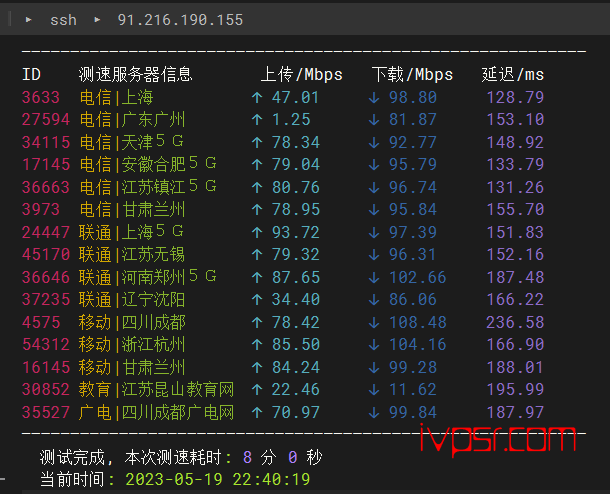Click server ID 17145
Image resolution: width=610 pixels, height=494 pixels.
tap(46, 165)
